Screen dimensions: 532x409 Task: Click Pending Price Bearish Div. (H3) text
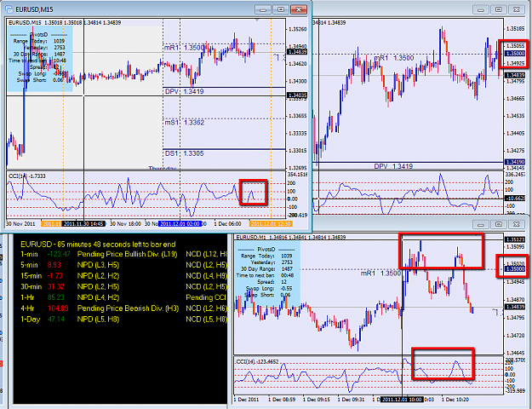point(128,308)
